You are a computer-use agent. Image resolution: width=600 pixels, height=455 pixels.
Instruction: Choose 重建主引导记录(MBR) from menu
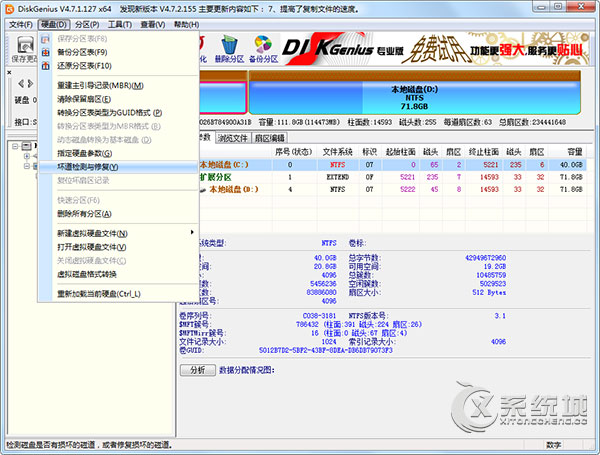(119, 86)
